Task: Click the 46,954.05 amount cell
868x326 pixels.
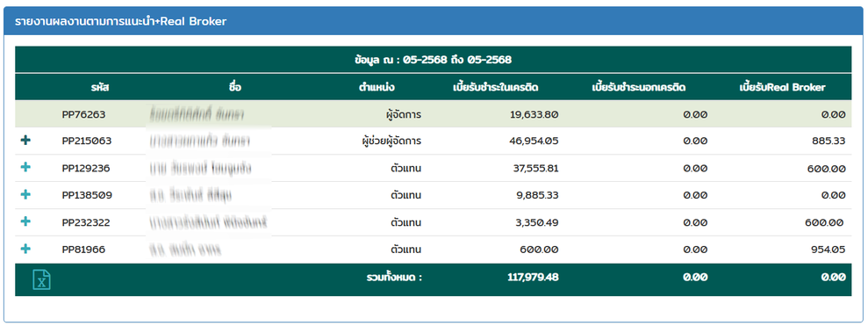Action: click(534, 141)
